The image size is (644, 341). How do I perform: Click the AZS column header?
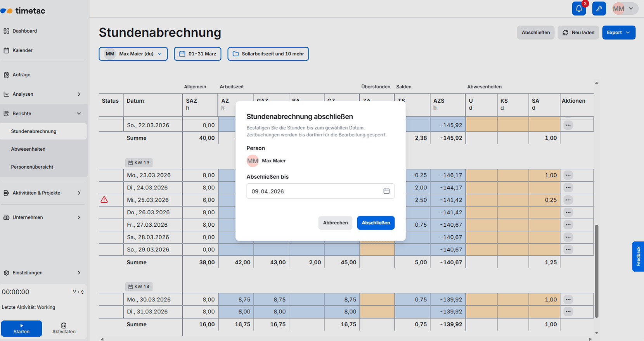[448, 104]
